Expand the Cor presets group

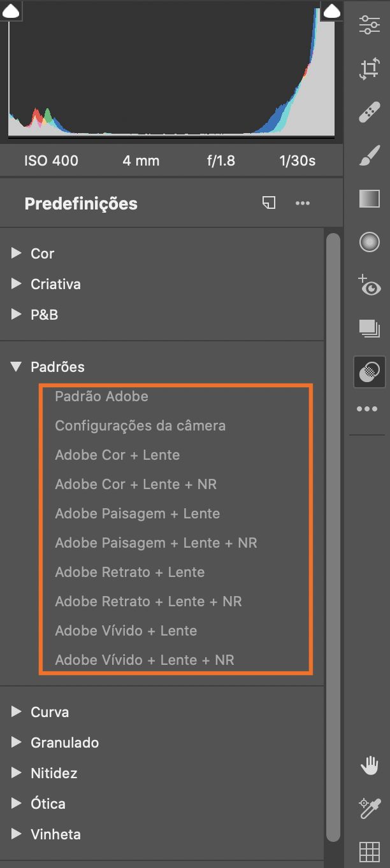click(x=43, y=253)
